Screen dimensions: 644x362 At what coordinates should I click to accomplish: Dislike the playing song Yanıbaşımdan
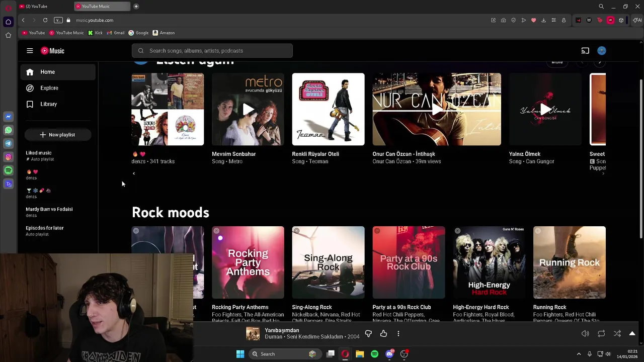pyautogui.click(x=368, y=333)
